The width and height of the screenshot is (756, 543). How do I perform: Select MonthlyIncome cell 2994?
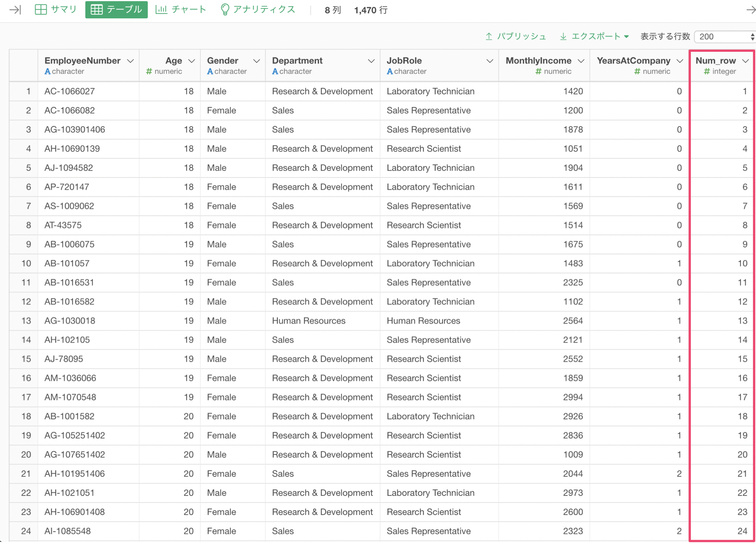click(544, 397)
